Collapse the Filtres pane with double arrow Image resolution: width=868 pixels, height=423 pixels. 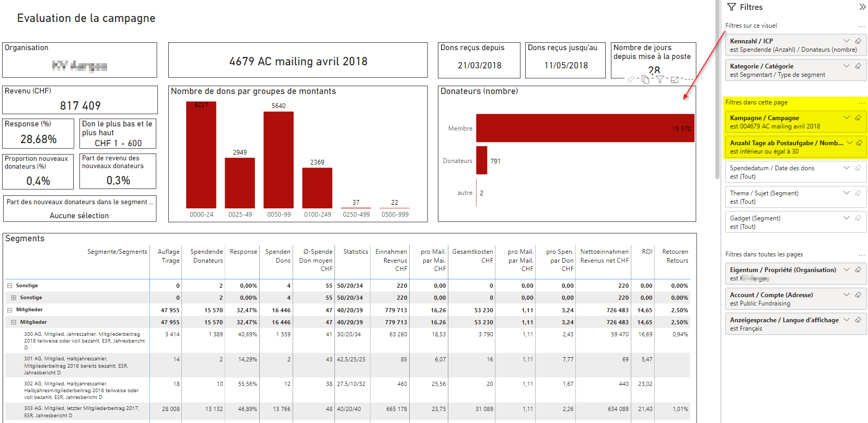tap(862, 7)
